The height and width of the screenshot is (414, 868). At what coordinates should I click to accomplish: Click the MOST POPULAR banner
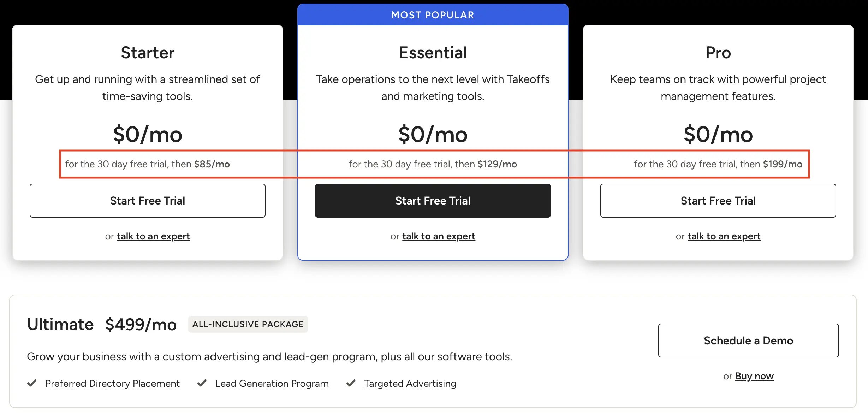pos(433,14)
